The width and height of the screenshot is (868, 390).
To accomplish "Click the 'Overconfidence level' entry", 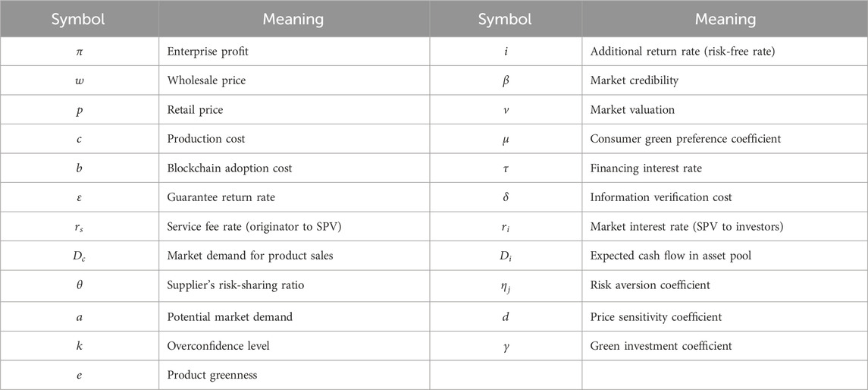I will click(215, 346).
